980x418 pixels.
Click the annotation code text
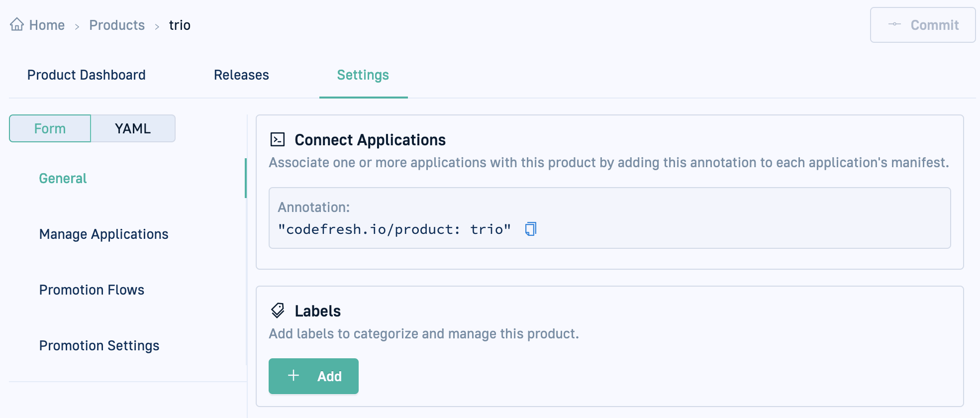394,229
